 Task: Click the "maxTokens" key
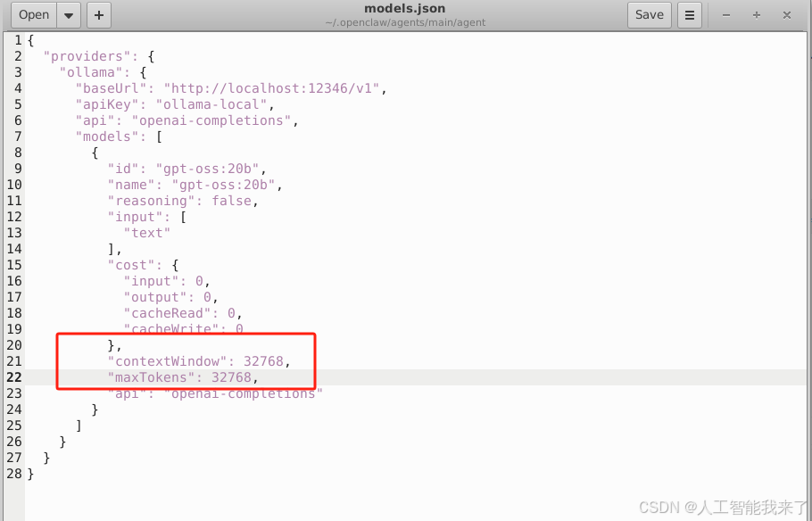pyautogui.click(x=151, y=377)
